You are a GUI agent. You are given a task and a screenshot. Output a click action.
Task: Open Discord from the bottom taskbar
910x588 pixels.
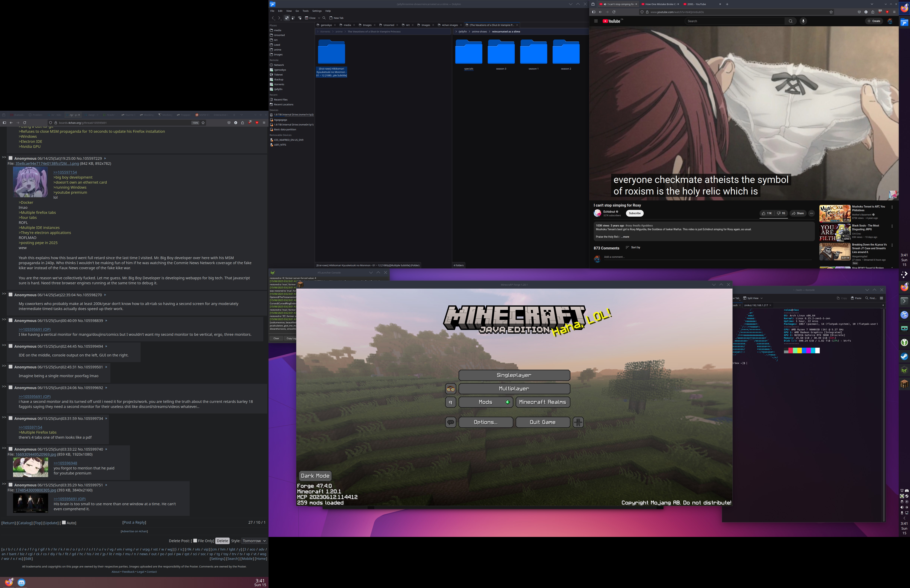pos(21,582)
